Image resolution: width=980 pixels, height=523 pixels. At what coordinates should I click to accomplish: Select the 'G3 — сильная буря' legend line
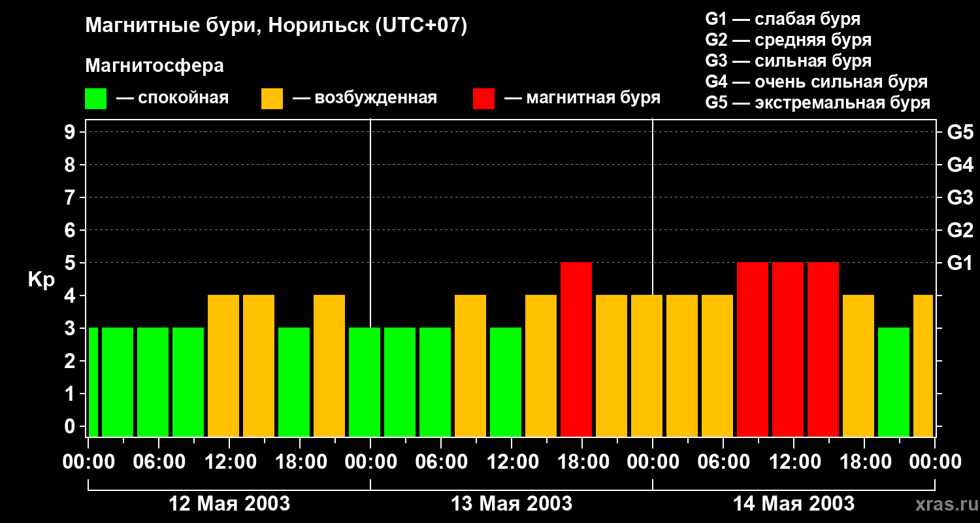[789, 61]
